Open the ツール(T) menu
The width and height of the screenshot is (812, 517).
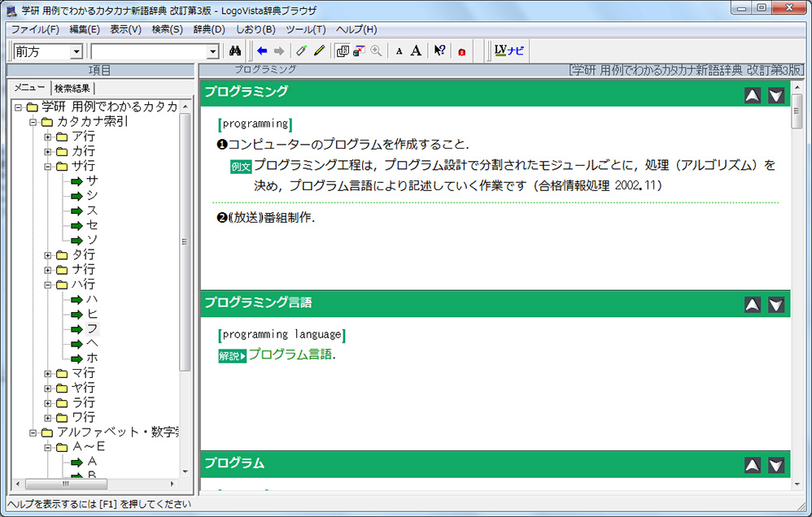click(306, 29)
